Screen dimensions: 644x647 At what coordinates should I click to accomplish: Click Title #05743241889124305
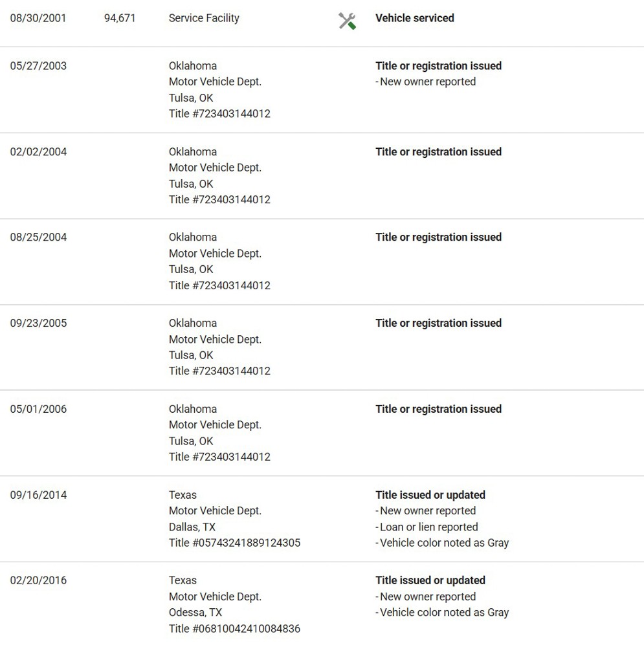click(x=234, y=543)
